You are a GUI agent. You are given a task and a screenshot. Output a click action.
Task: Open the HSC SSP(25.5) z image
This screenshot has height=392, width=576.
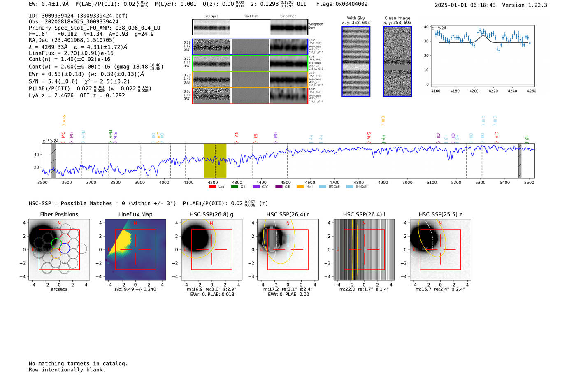[440, 250]
